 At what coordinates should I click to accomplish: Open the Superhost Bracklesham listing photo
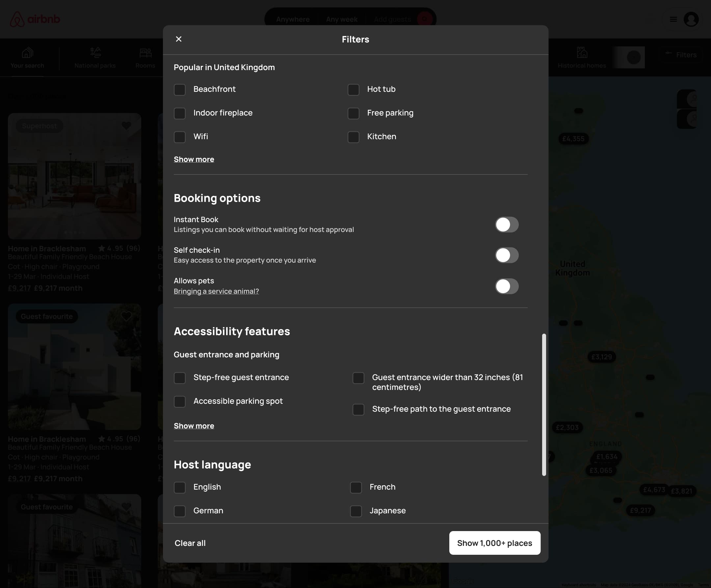[74, 176]
